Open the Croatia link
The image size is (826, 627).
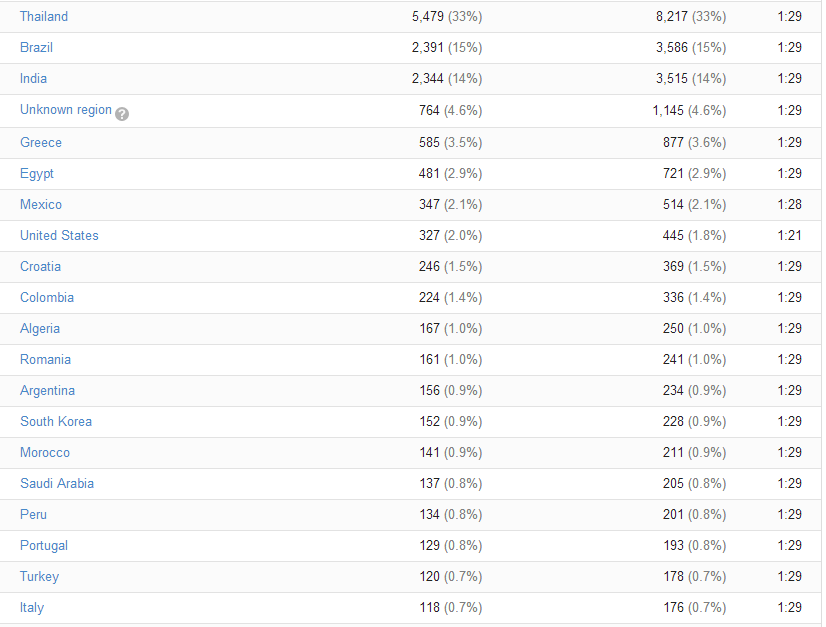40,267
